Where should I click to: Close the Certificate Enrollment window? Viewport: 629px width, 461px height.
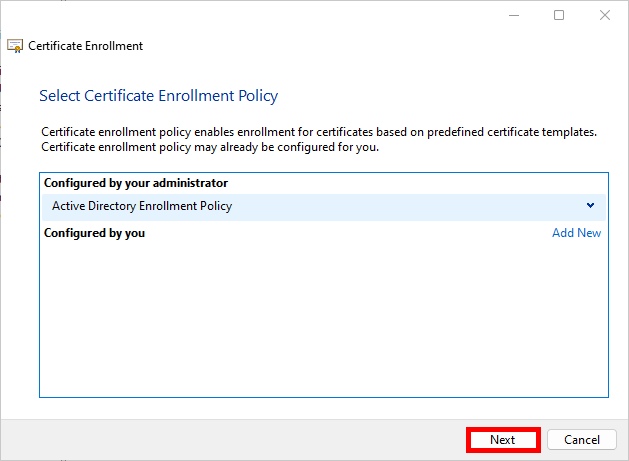coord(605,15)
